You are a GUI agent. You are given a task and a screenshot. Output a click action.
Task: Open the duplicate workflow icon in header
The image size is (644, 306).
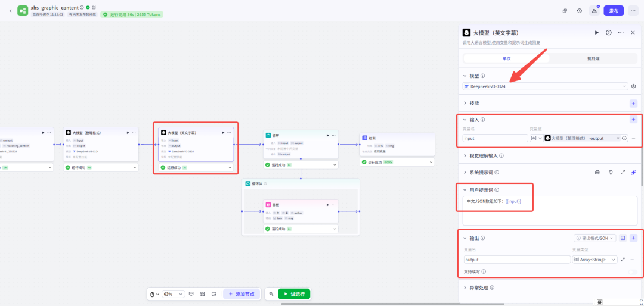[565, 11]
